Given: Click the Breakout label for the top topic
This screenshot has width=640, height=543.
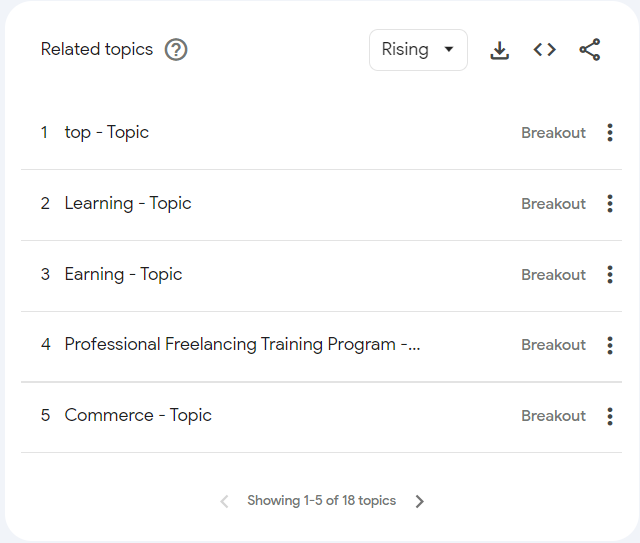Looking at the screenshot, I should pyautogui.click(x=553, y=133).
